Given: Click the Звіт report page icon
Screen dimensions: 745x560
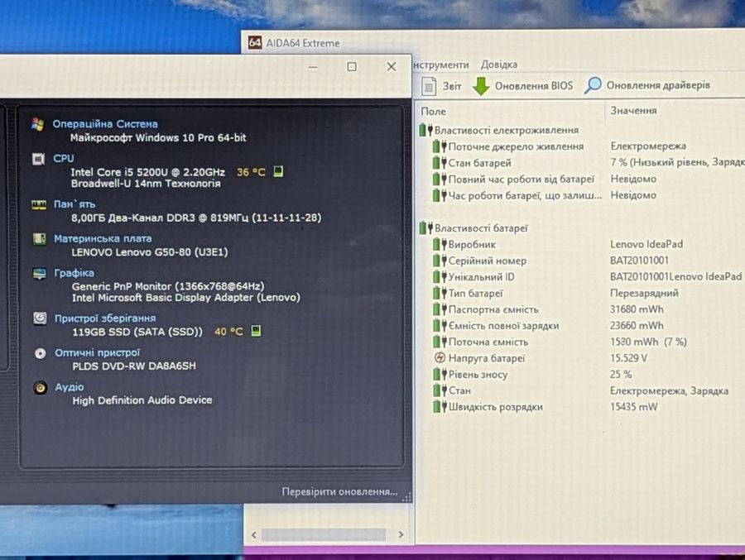Looking at the screenshot, I should click(429, 86).
